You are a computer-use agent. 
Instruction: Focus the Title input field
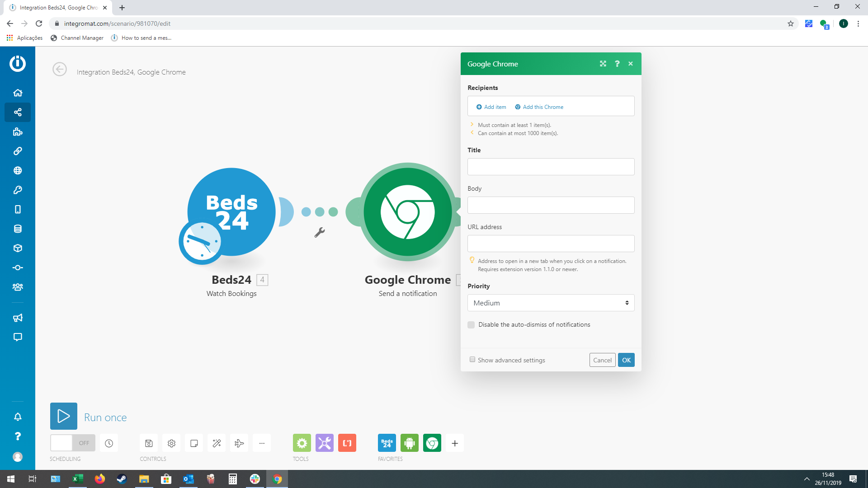click(551, 167)
